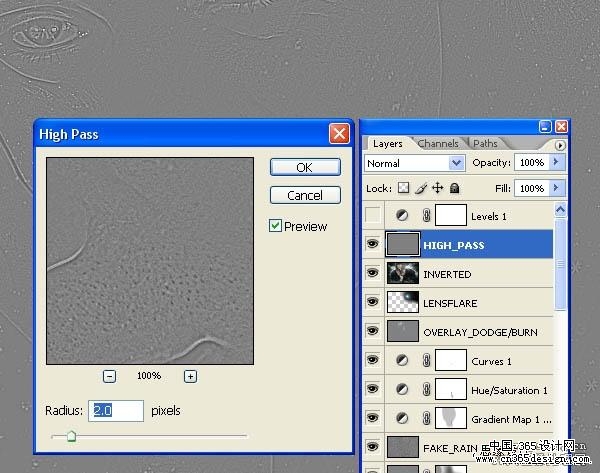Viewport: 600px width, 473px height.
Task: Hide the LENSFLARE layer
Action: pyautogui.click(x=373, y=302)
